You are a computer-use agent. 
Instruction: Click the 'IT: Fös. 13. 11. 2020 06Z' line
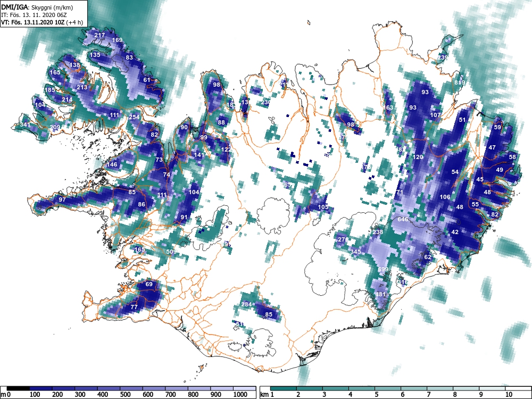pyautogui.click(x=34, y=15)
